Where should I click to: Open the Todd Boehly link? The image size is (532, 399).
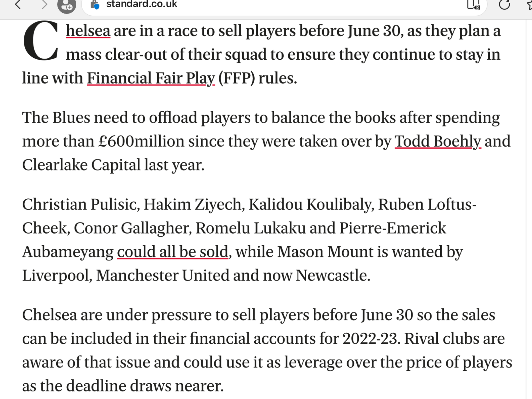[438, 142]
